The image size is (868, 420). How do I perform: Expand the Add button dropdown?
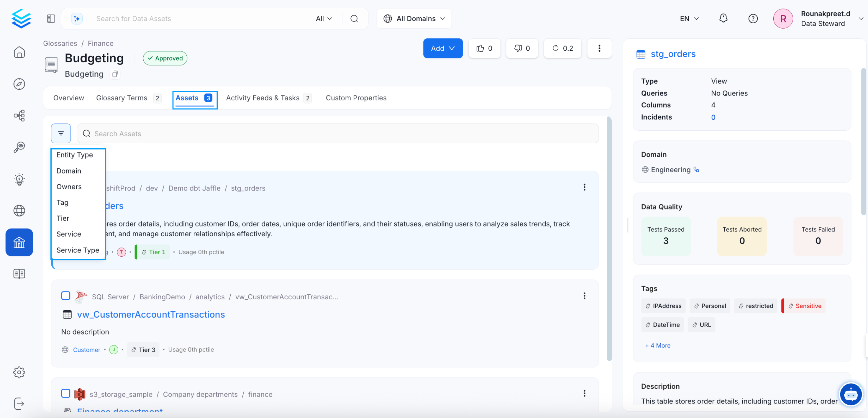click(443, 49)
